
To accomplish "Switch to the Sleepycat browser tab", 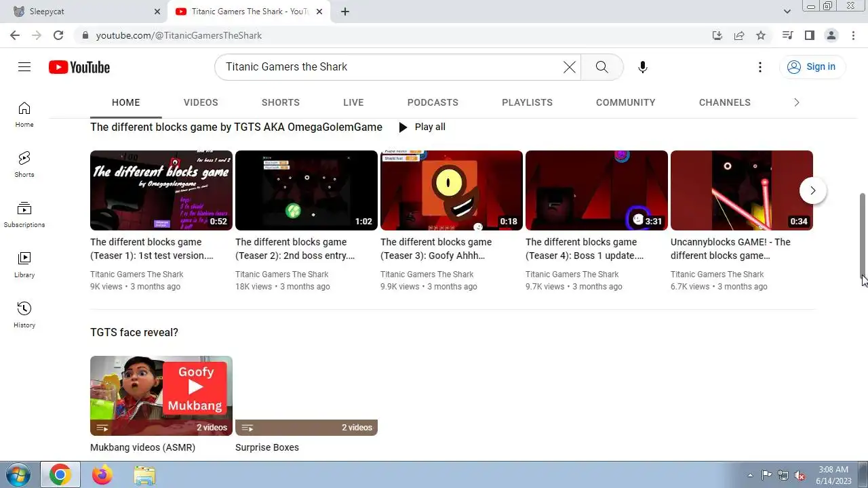I will click(84, 12).
